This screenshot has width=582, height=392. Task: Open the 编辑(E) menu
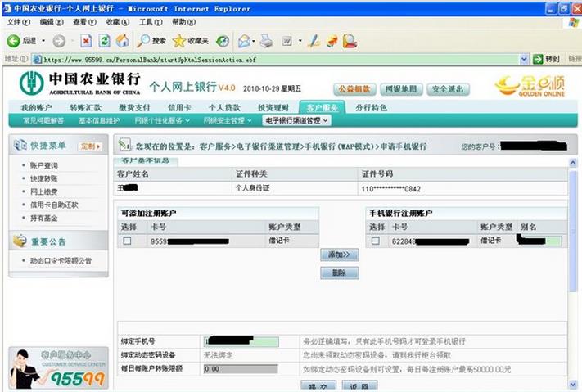coord(52,22)
